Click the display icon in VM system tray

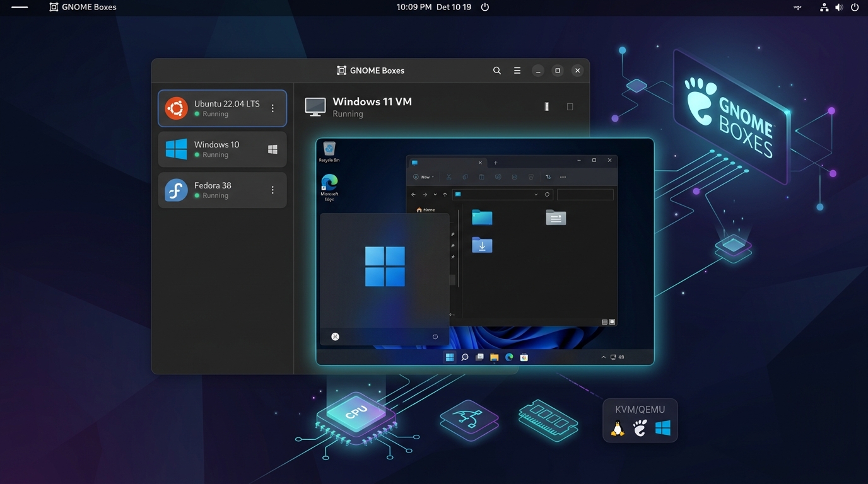click(x=613, y=357)
